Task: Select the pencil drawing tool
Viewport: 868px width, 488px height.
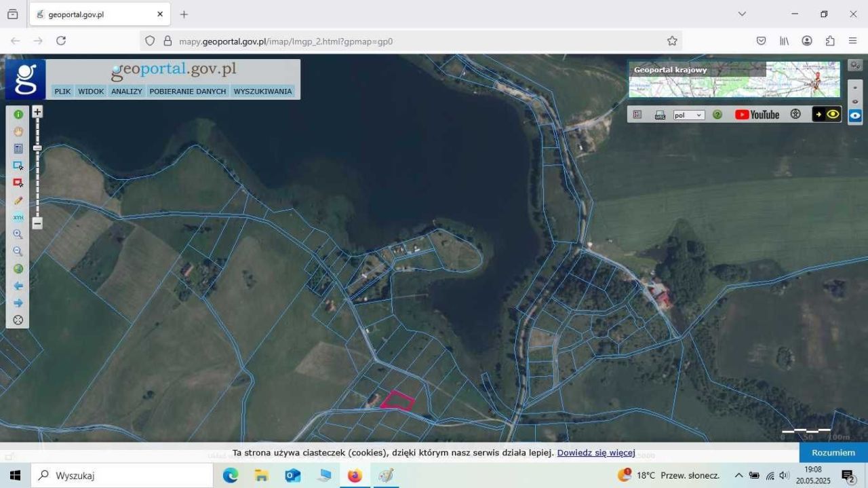Action: (x=18, y=200)
